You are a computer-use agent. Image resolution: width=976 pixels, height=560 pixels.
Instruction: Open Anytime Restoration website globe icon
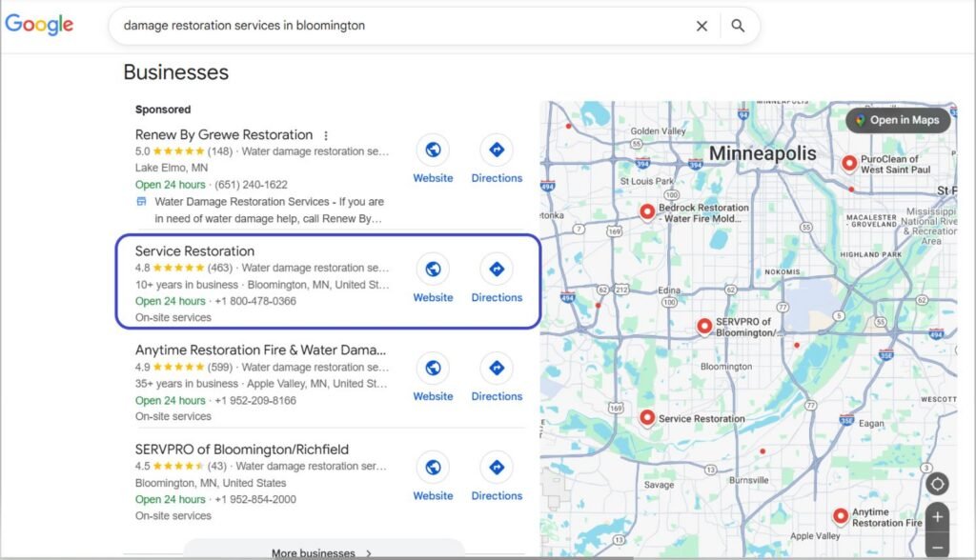click(433, 369)
